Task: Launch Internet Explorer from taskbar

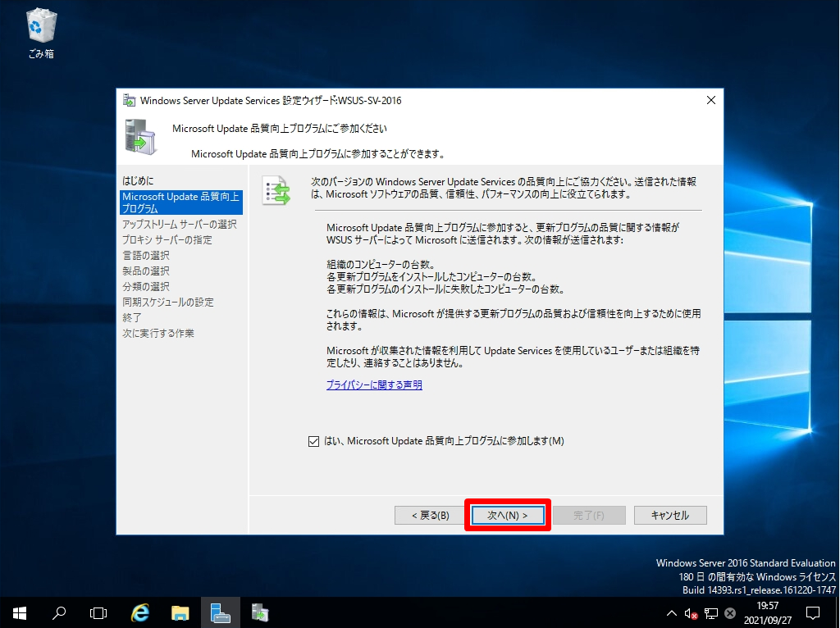Action: pos(140,613)
